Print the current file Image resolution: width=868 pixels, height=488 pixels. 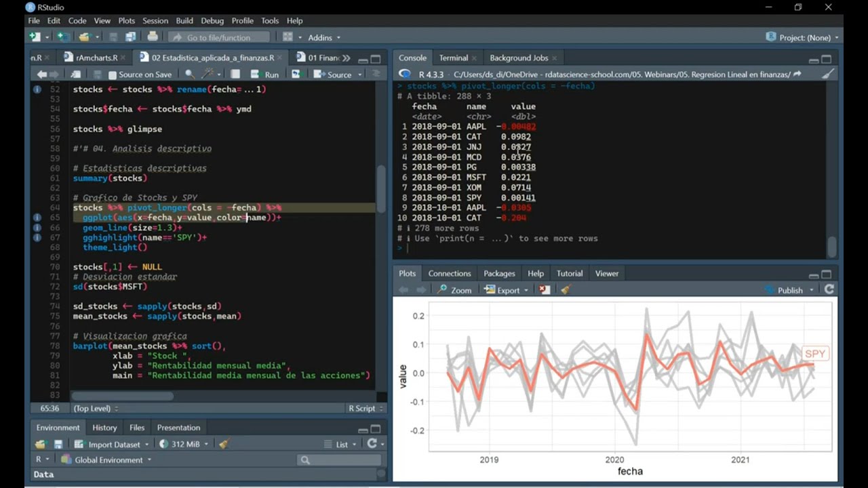[153, 37]
